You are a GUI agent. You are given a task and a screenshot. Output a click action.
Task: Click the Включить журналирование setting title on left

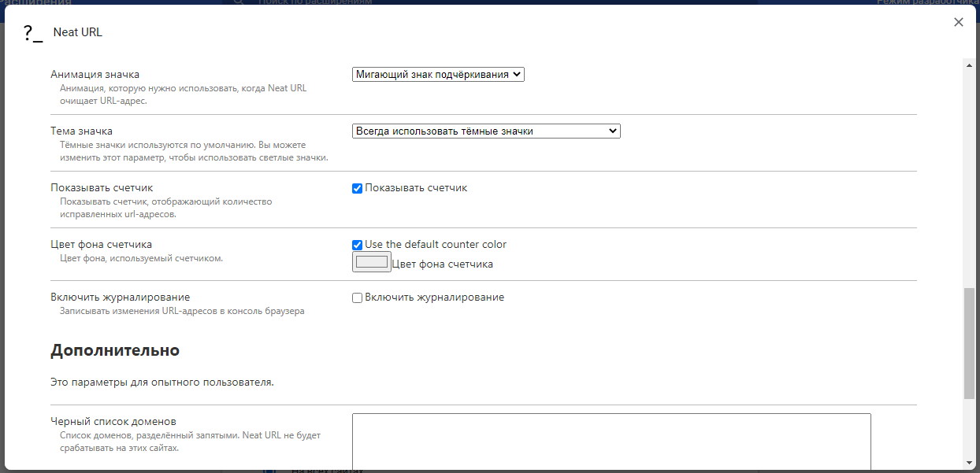click(x=120, y=297)
